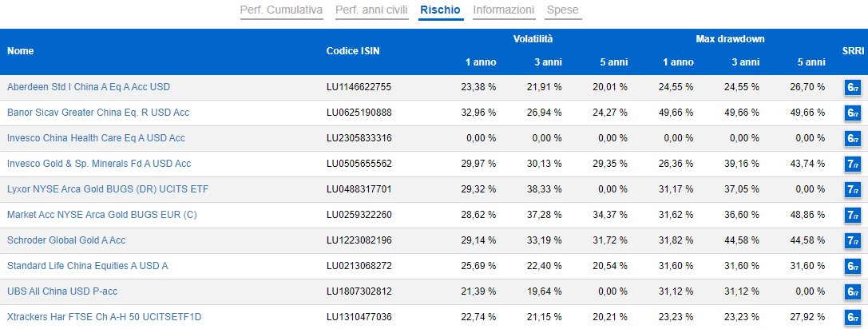This screenshot has height=329, width=868.
Task: Click ISIN code LU2305833316
Action: [359, 138]
